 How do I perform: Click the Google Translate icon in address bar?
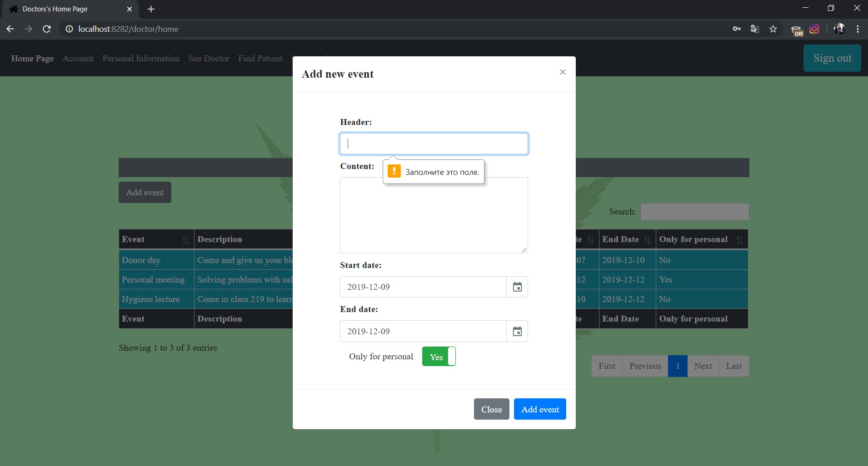click(755, 29)
